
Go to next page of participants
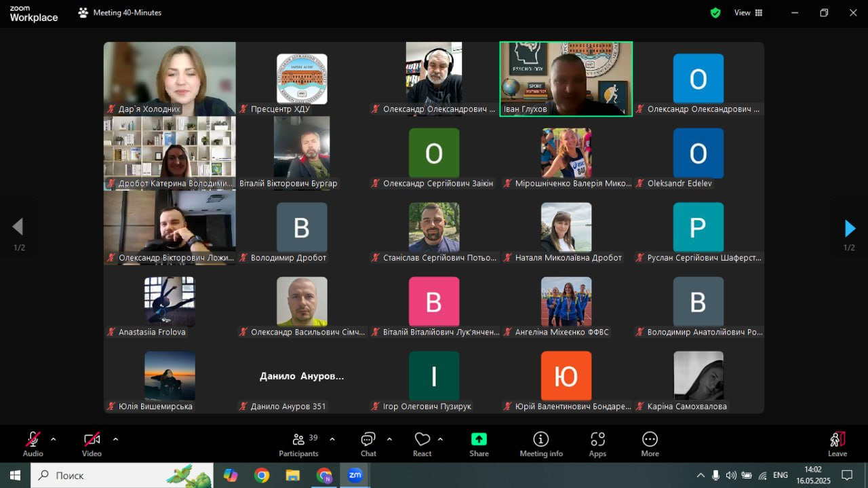[850, 228]
